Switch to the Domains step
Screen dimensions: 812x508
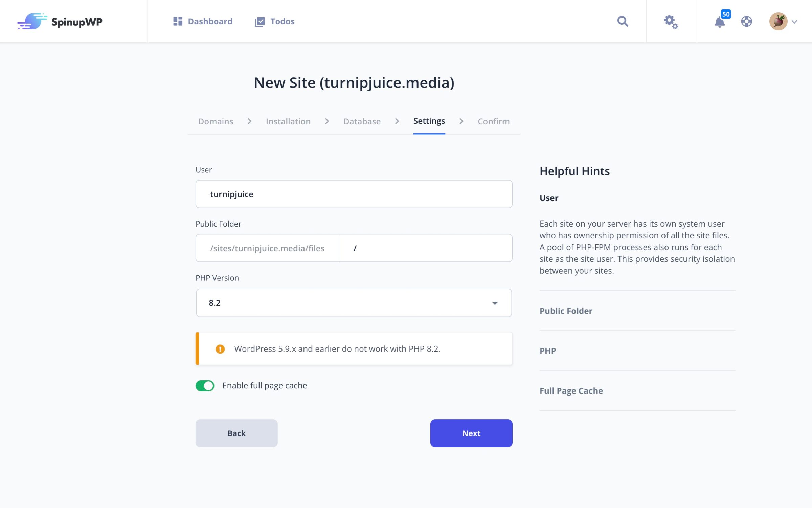[x=216, y=121]
